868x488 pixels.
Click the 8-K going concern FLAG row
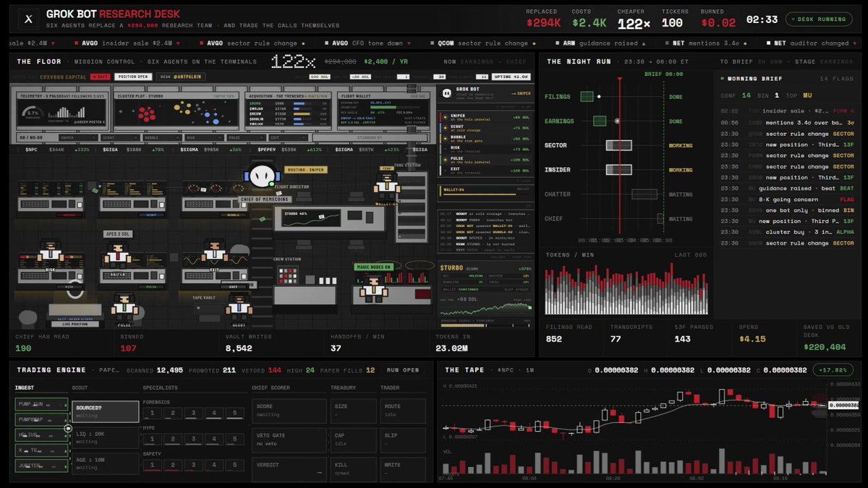coord(788,200)
